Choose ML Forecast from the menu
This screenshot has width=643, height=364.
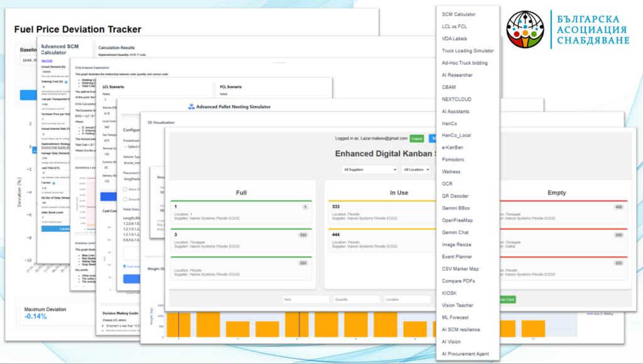[456, 318]
